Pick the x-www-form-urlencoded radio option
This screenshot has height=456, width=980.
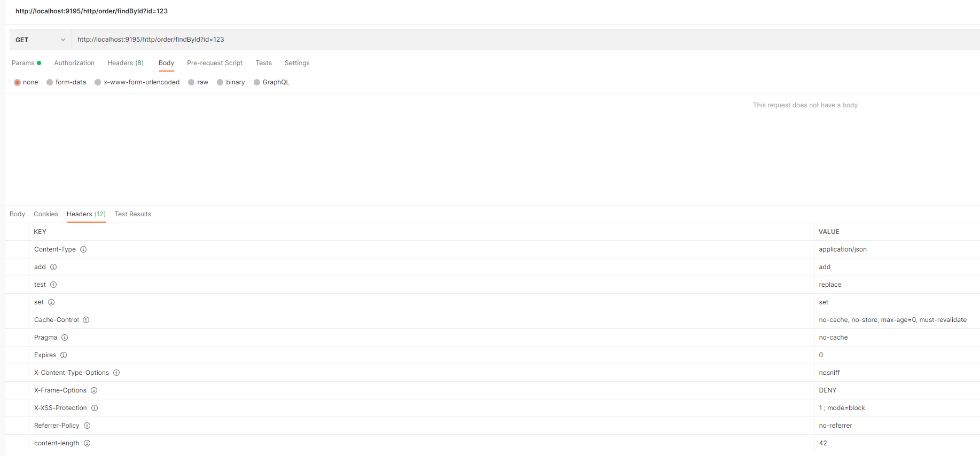tap(98, 82)
